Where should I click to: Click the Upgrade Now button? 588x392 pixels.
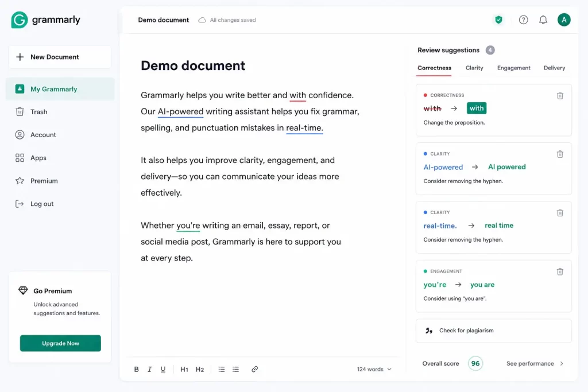pyautogui.click(x=60, y=343)
